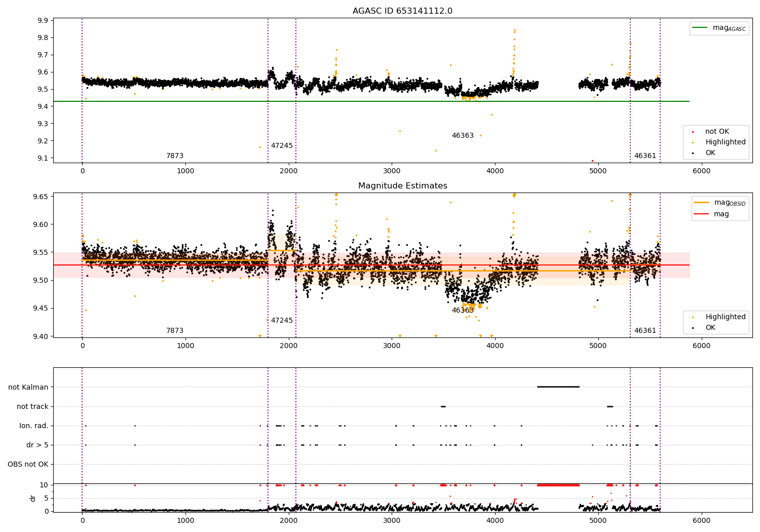This screenshot has height=532, width=760.
Task: Click the 9.9 tick label on top plot
Action: point(43,21)
